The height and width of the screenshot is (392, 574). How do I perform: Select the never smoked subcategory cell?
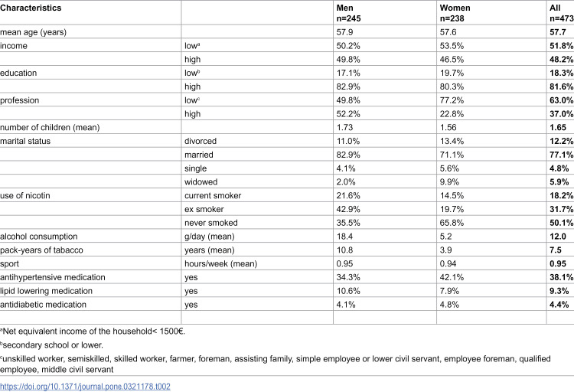pyautogui.click(x=211, y=223)
